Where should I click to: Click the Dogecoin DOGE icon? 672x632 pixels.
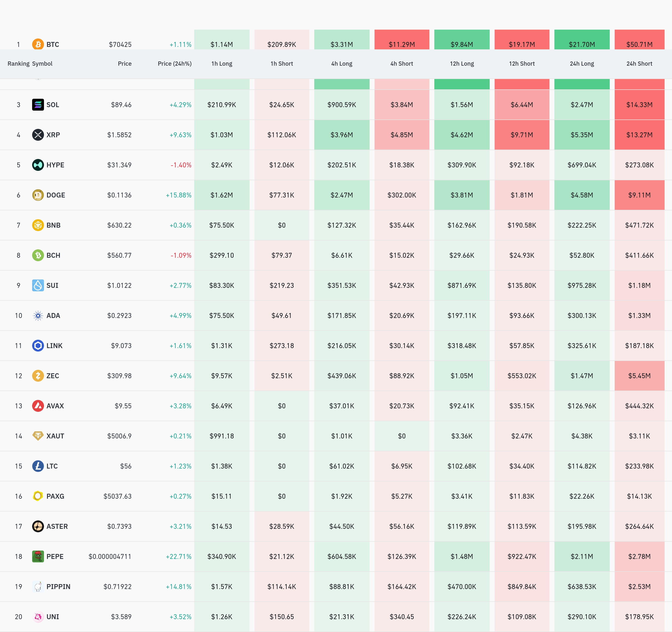(38, 195)
